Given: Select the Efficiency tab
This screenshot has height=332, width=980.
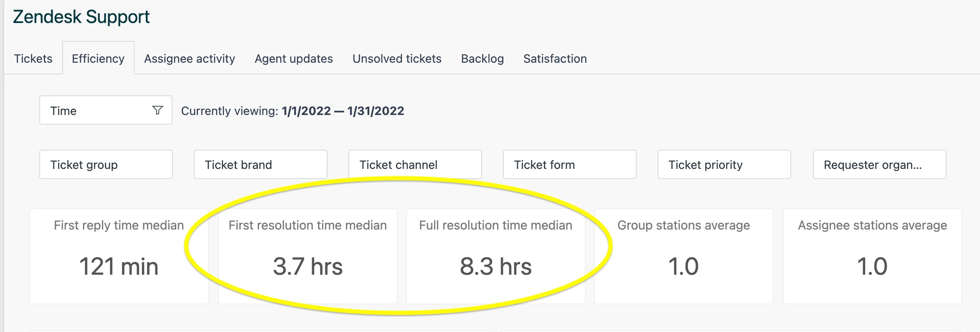Looking at the screenshot, I should click(98, 59).
